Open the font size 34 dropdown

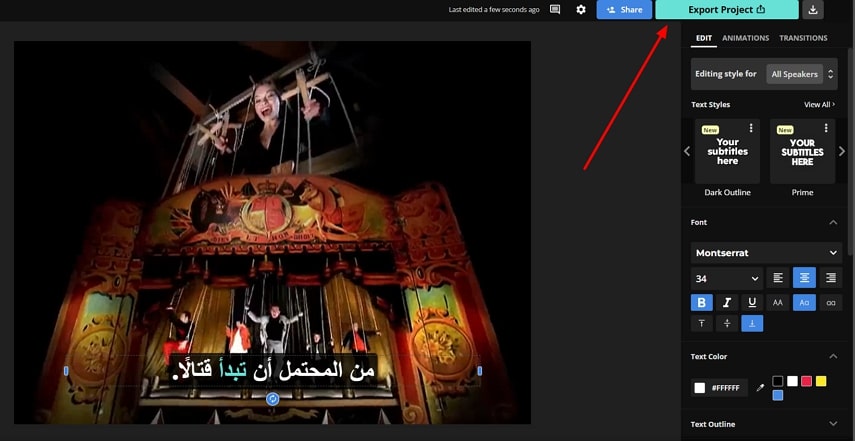pos(727,278)
